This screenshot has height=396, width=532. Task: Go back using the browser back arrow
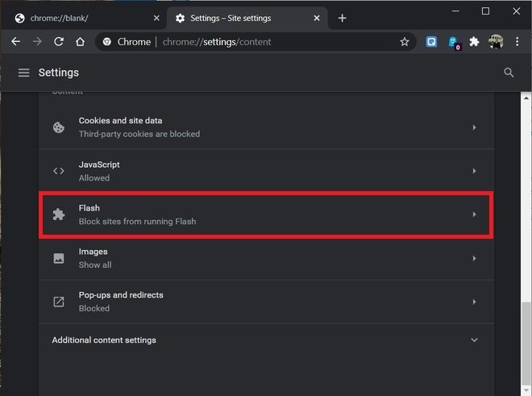[x=15, y=41]
